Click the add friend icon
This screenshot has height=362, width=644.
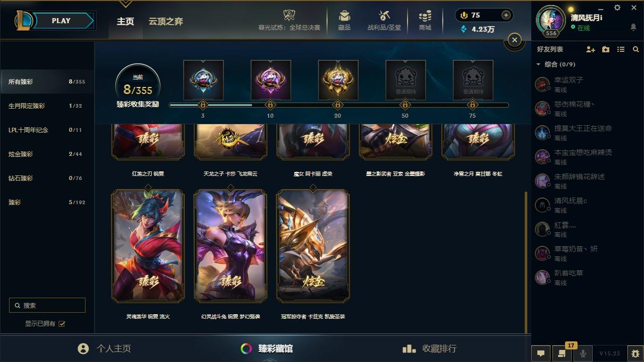pos(591,49)
